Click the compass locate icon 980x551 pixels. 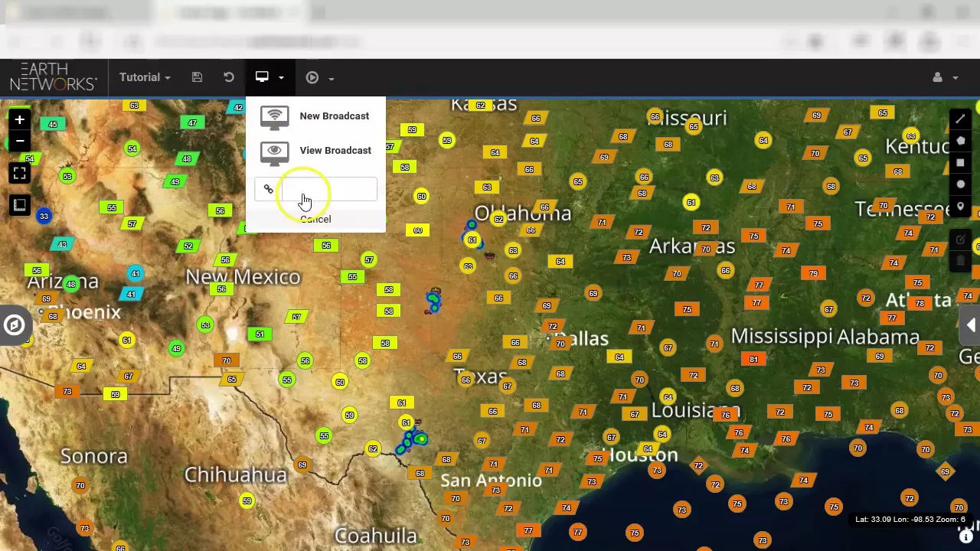tap(14, 325)
